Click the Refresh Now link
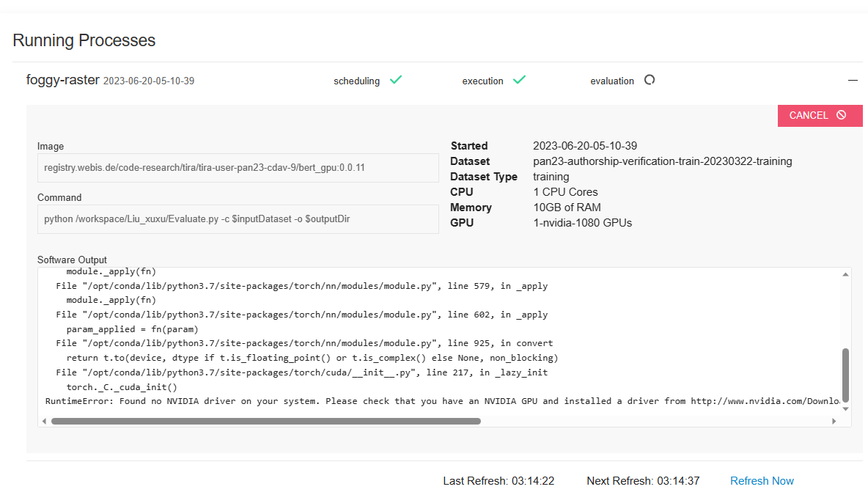 click(x=762, y=481)
